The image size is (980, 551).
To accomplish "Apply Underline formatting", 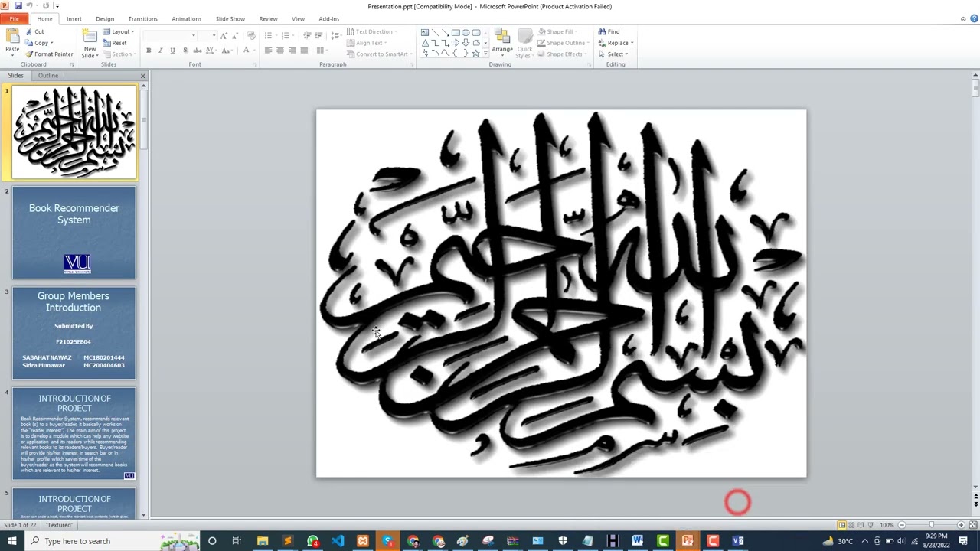I will tap(172, 51).
